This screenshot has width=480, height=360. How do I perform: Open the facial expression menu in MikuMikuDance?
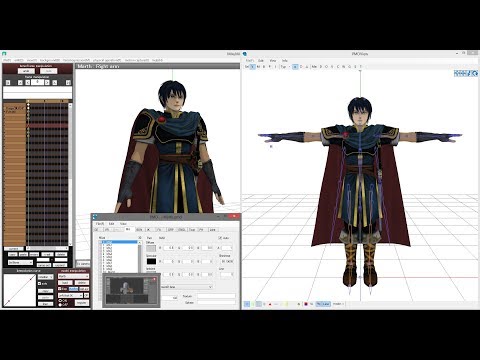tap(76, 60)
